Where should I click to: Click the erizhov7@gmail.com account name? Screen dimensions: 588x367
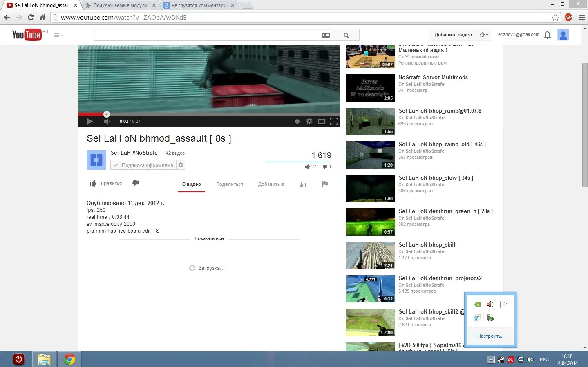click(x=519, y=35)
